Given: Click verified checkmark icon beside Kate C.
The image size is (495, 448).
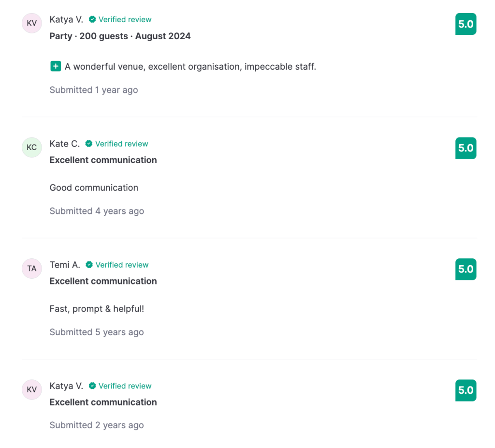Looking at the screenshot, I should [89, 144].
